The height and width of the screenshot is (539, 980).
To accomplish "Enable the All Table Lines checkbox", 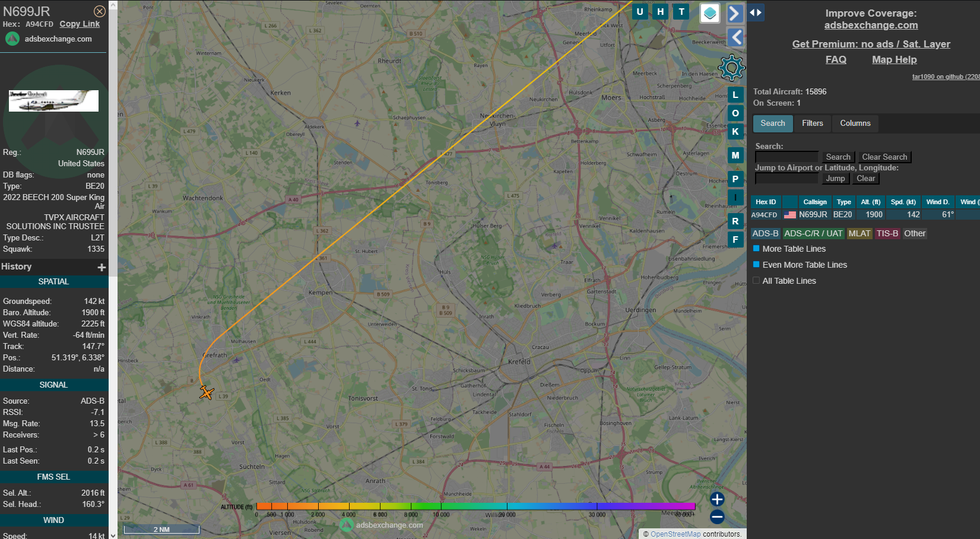I will (x=756, y=281).
